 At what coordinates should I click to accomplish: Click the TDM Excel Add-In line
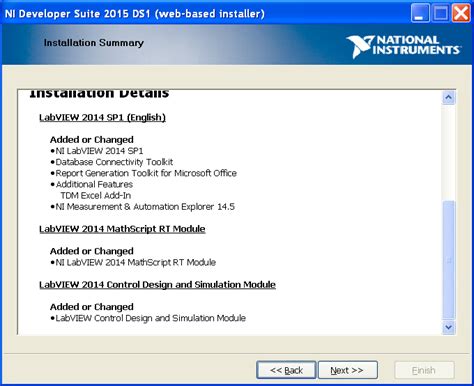point(96,195)
